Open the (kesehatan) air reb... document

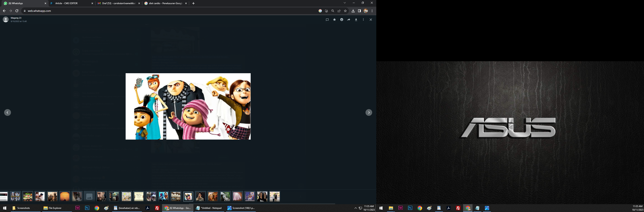point(127,208)
